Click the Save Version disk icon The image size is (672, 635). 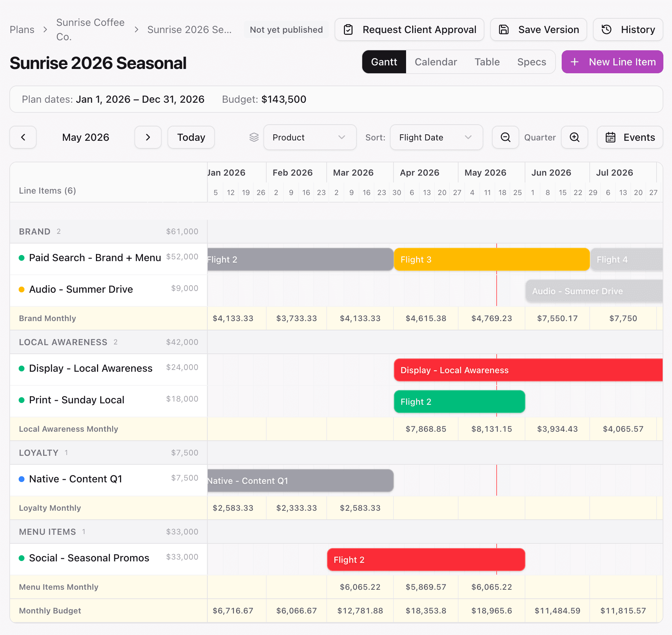pyautogui.click(x=504, y=29)
